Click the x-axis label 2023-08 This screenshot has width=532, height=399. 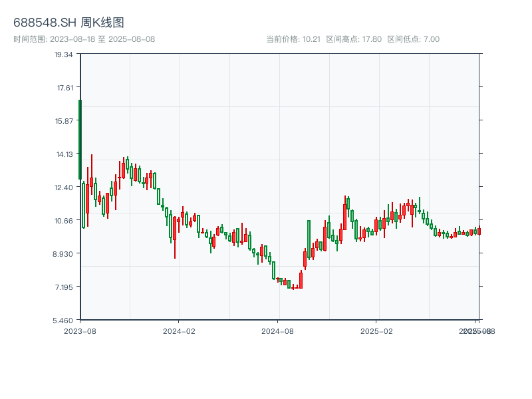coord(80,331)
